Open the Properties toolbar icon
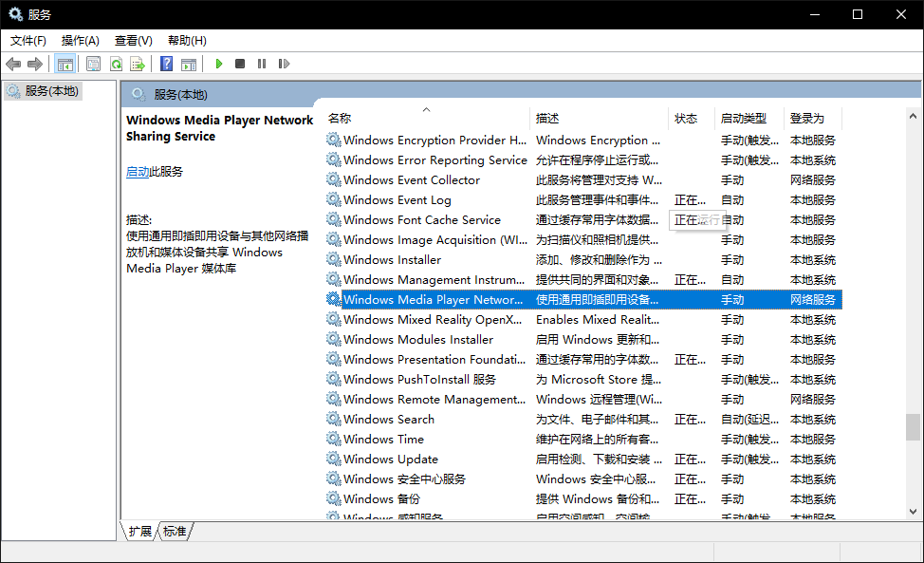924x563 pixels. coord(93,64)
